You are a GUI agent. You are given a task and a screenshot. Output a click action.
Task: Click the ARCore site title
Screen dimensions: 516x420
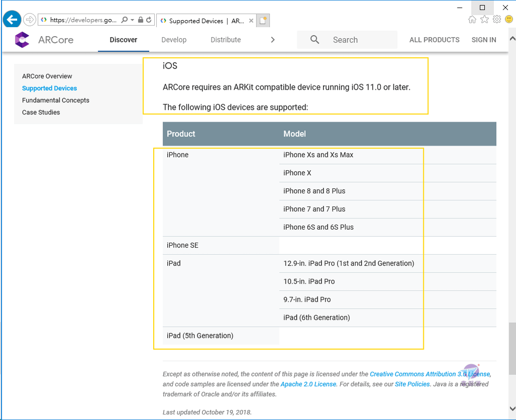coord(56,40)
